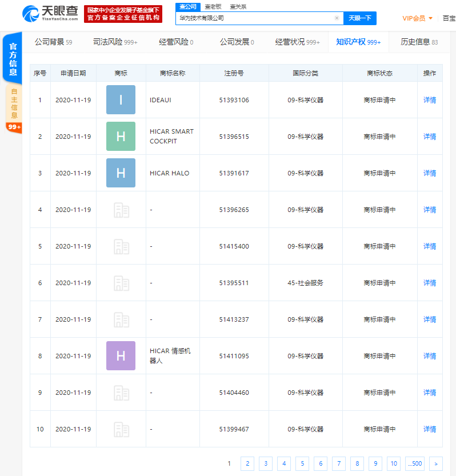Click placeholder image icon in row 6
Image resolution: width=456 pixels, height=476 pixels.
(x=121, y=283)
